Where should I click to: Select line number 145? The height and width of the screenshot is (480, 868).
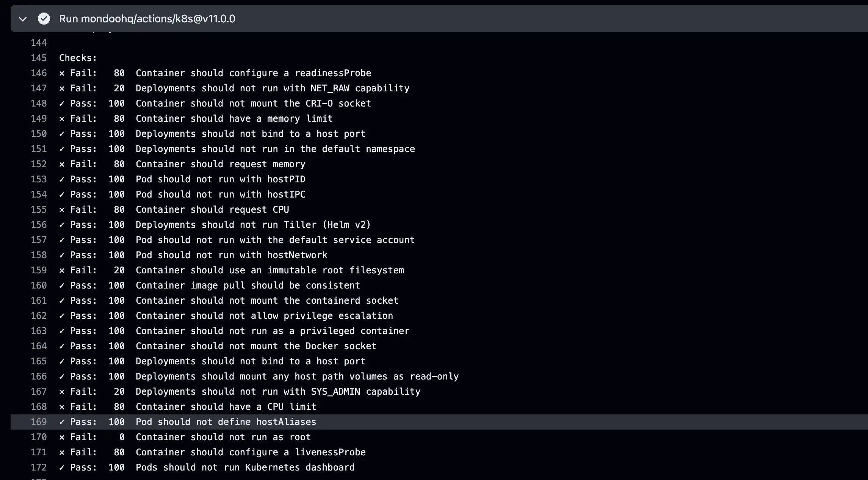point(39,58)
